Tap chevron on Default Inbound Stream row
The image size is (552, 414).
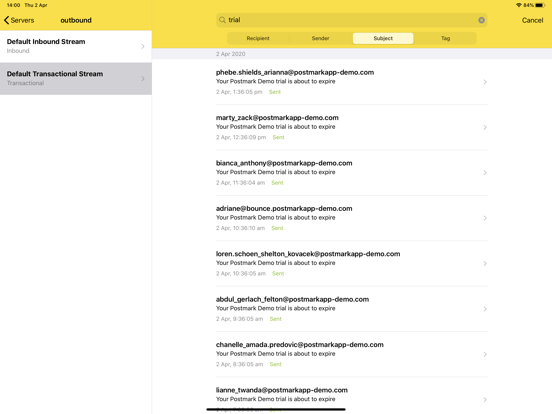143,46
